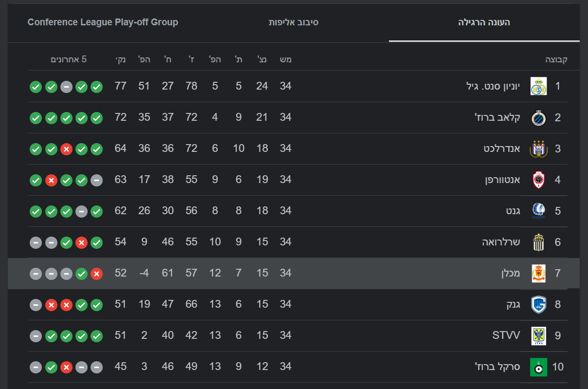This screenshot has height=389, width=588.
Task: Click the Mechelen club crest
Action: coord(538,273)
